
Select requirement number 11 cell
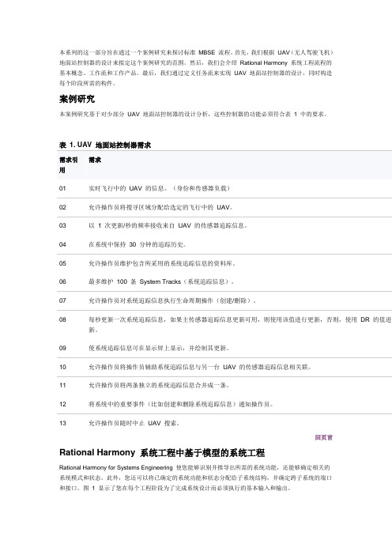62,385
